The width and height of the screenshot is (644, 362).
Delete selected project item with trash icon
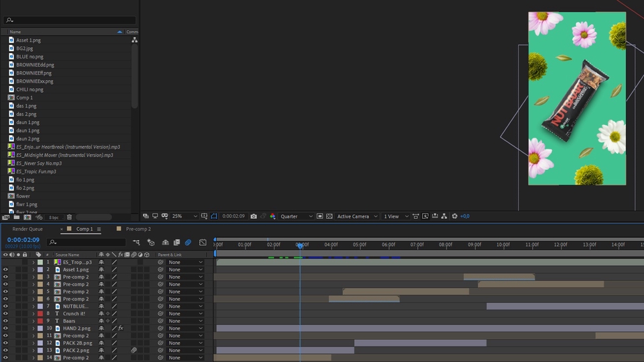(69, 217)
